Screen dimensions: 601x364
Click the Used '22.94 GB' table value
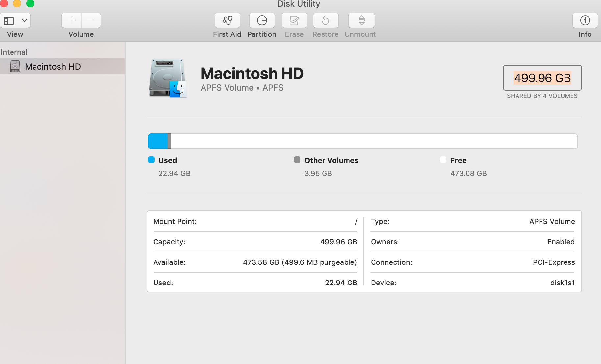[x=341, y=283]
